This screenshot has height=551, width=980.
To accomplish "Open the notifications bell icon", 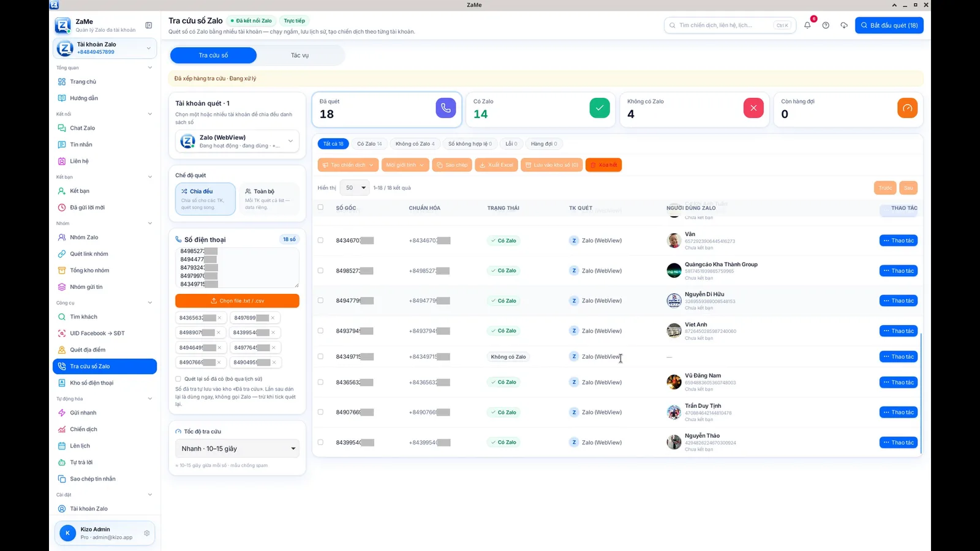I will click(x=807, y=25).
